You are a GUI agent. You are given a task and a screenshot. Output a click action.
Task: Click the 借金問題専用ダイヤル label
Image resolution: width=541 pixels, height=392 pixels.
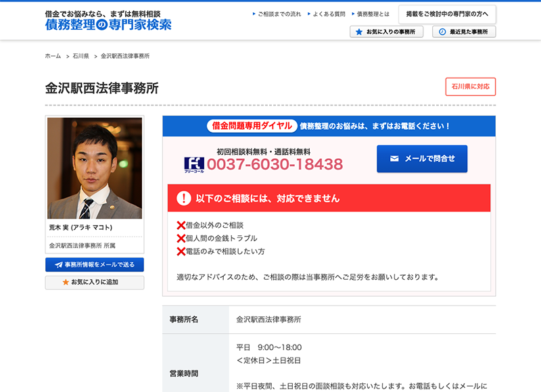coord(252,126)
